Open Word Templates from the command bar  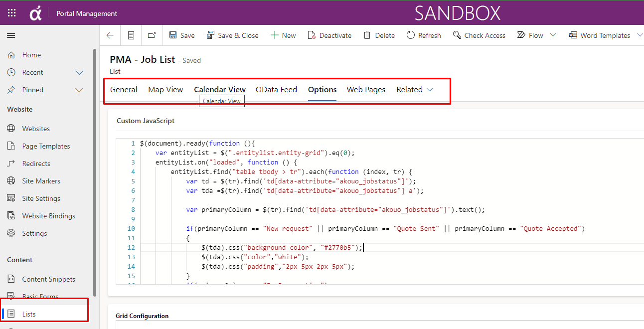(x=600, y=35)
